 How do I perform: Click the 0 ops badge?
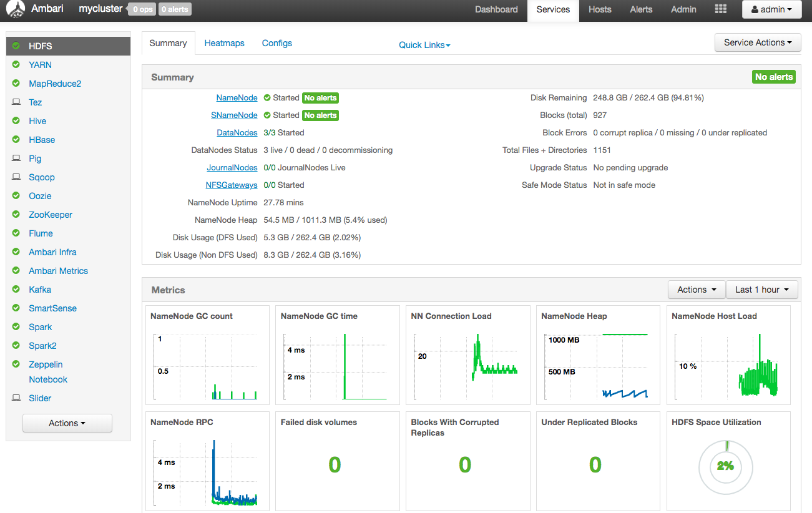tap(141, 9)
